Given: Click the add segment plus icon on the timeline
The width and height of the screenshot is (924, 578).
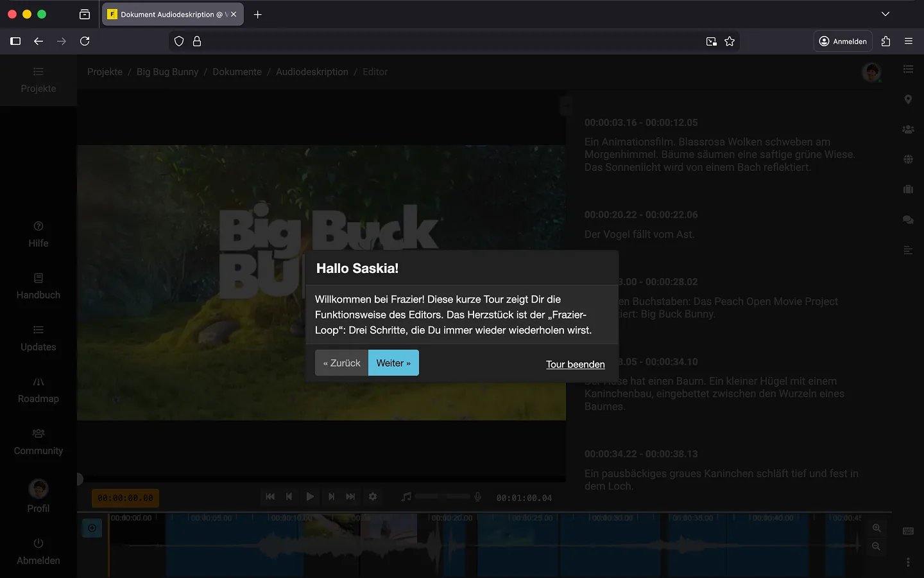Looking at the screenshot, I should [92, 528].
